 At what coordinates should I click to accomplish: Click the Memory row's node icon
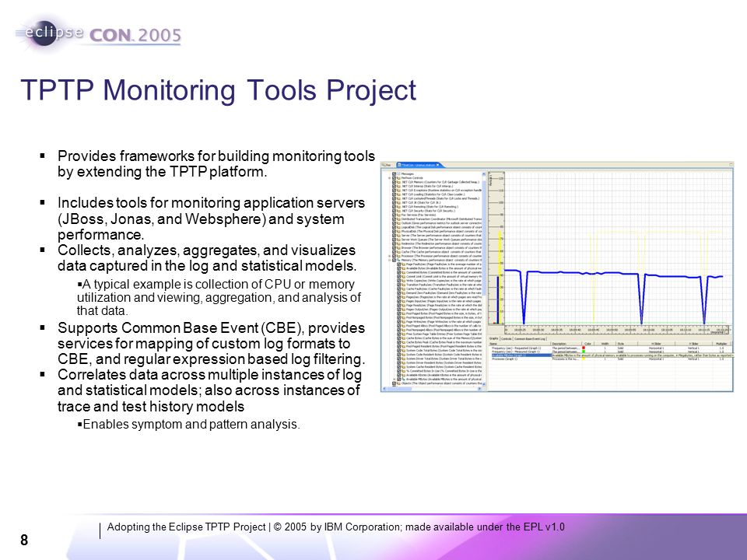[x=398, y=260]
